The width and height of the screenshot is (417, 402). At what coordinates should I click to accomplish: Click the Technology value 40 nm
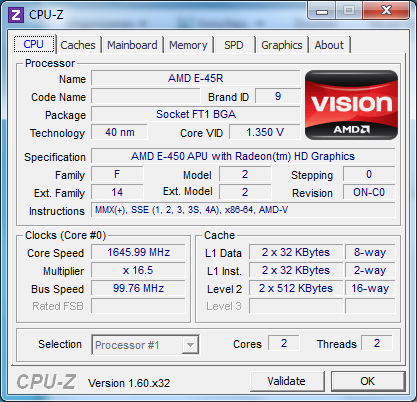click(x=119, y=132)
